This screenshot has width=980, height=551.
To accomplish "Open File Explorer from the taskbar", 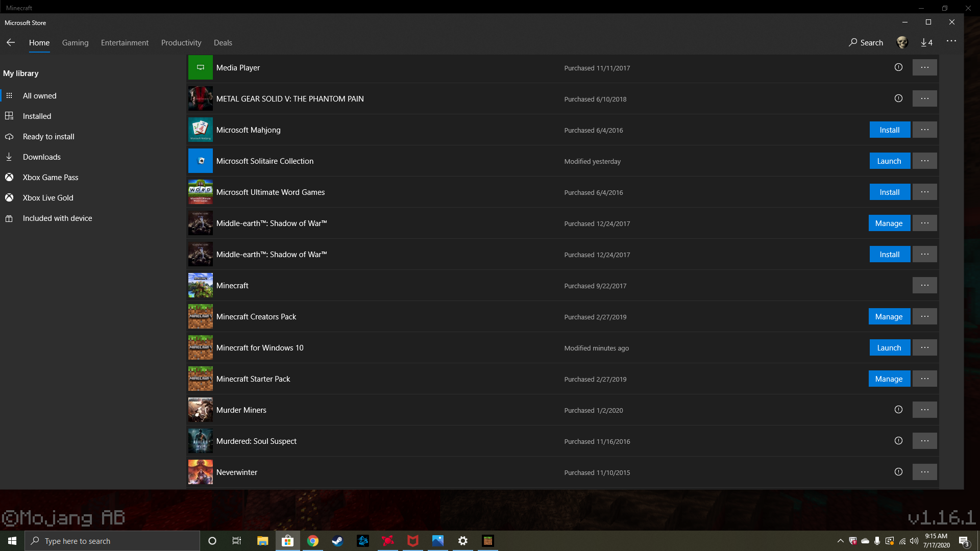I will pos(263,541).
